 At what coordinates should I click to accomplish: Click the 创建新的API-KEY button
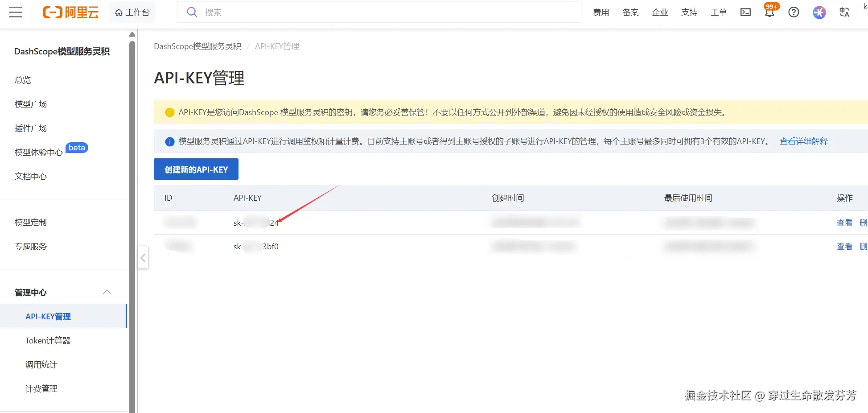196,169
